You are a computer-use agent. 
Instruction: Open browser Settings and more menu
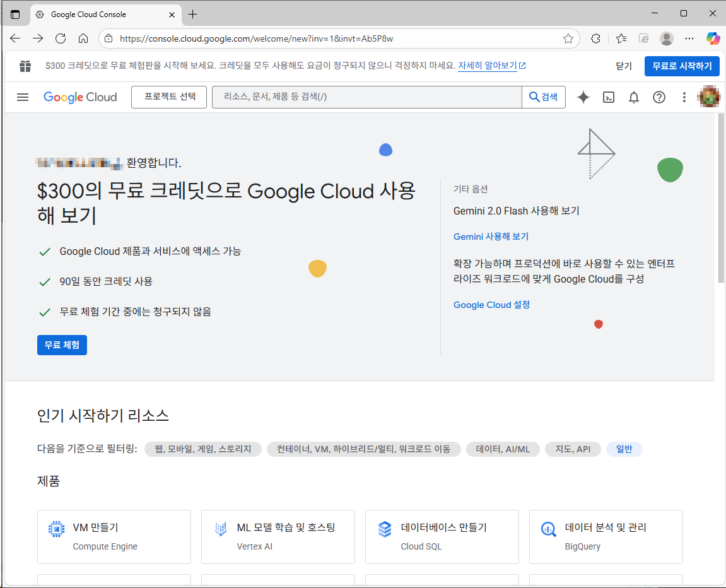click(689, 38)
